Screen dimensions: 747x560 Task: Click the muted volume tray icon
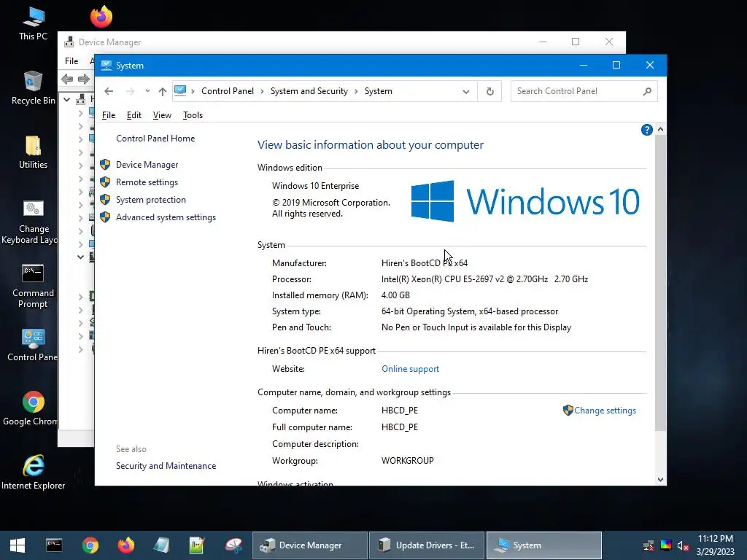tap(683, 545)
